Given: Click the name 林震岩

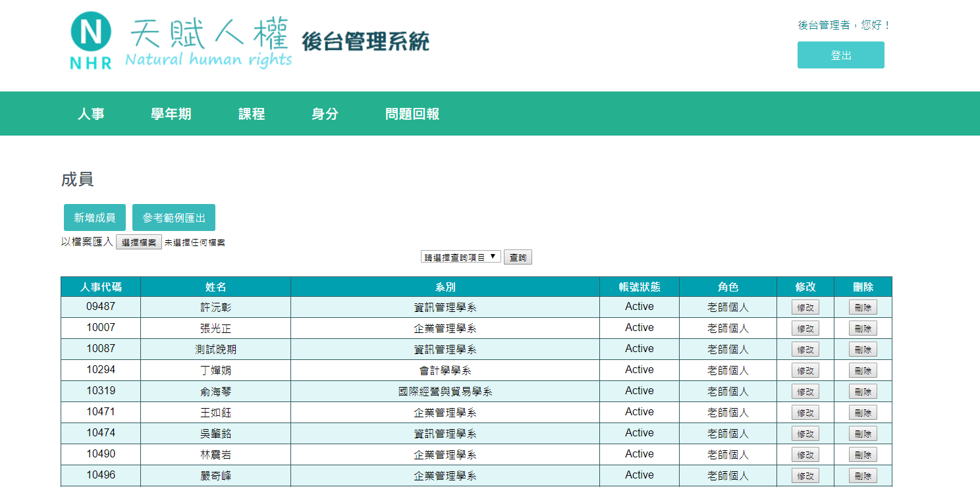Looking at the screenshot, I should (215, 455).
